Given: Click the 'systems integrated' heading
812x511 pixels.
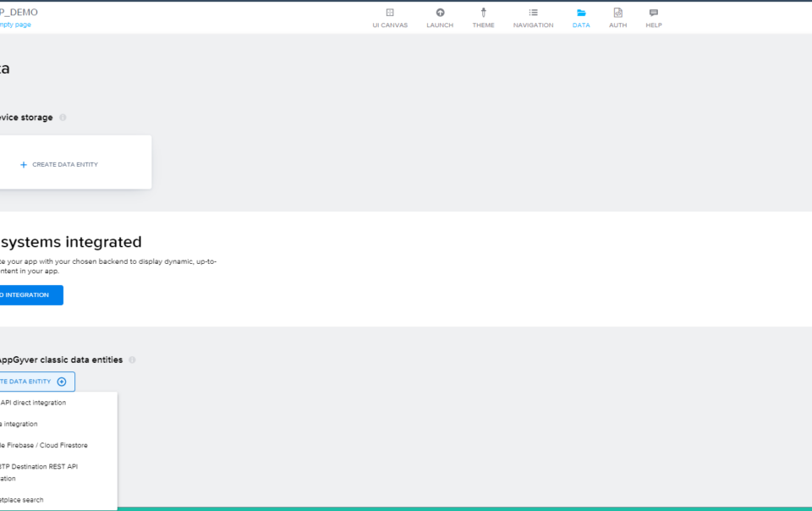Looking at the screenshot, I should 70,242.
